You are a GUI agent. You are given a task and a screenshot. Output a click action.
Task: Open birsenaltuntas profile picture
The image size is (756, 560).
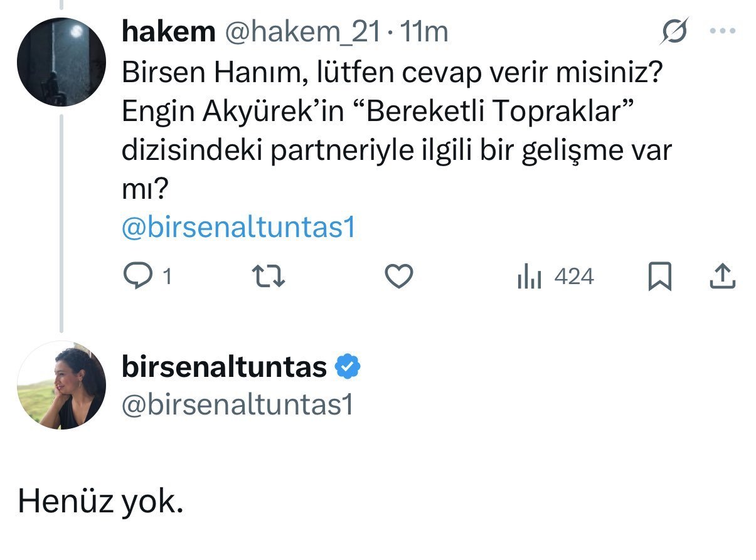point(61,385)
